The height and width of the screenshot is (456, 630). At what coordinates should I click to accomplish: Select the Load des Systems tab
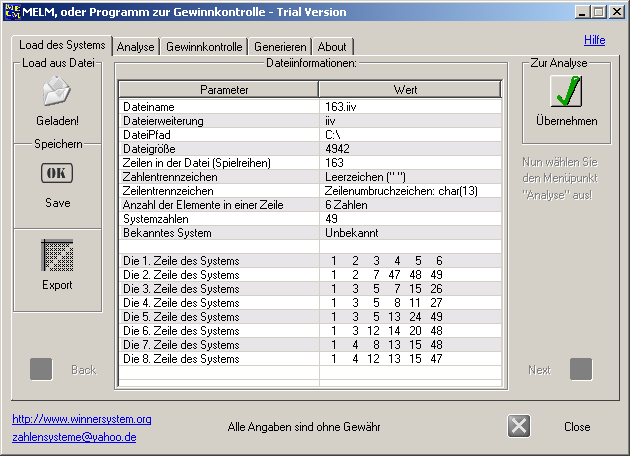(62, 45)
